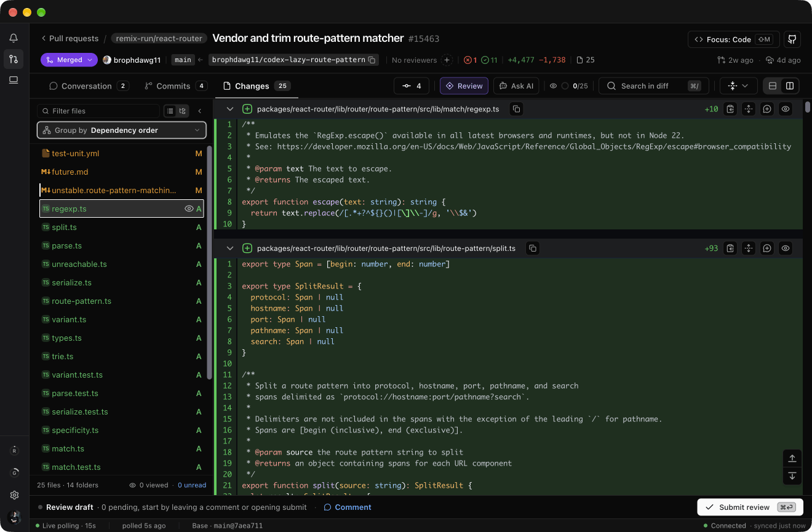Click the Search in diff field
The image size is (812, 532).
654,86
